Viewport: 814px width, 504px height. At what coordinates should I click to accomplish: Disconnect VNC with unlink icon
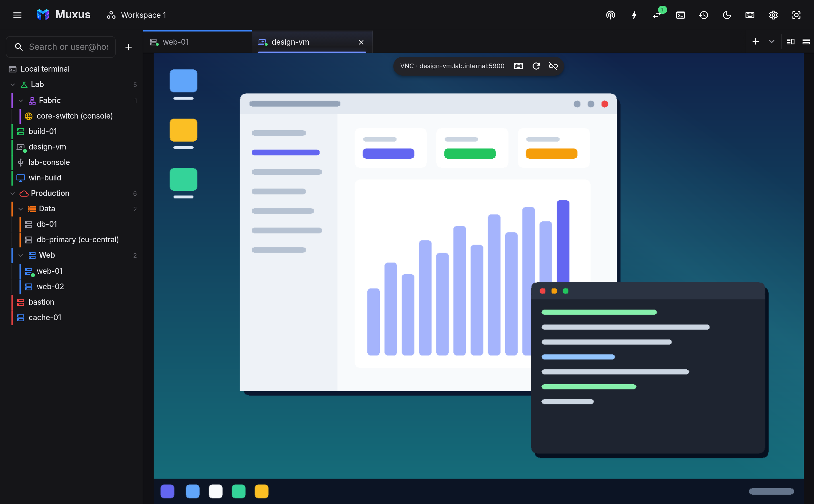click(x=553, y=66)
